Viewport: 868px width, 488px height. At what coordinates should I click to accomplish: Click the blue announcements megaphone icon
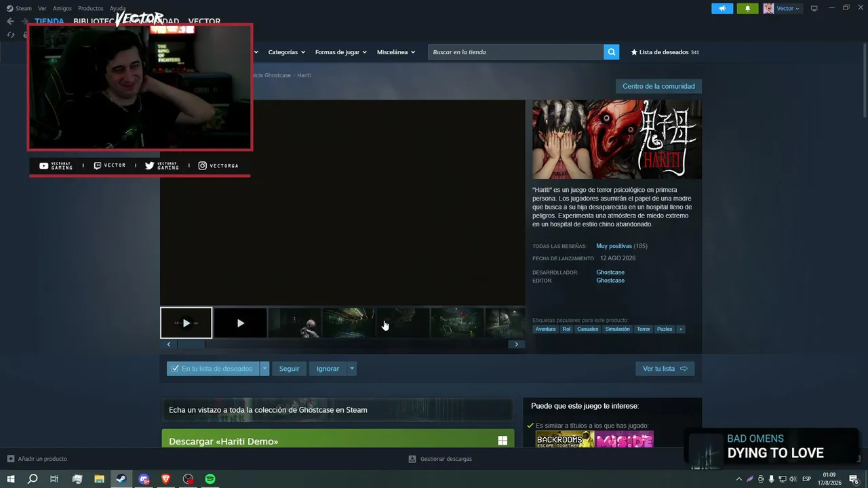coord(722,8)
